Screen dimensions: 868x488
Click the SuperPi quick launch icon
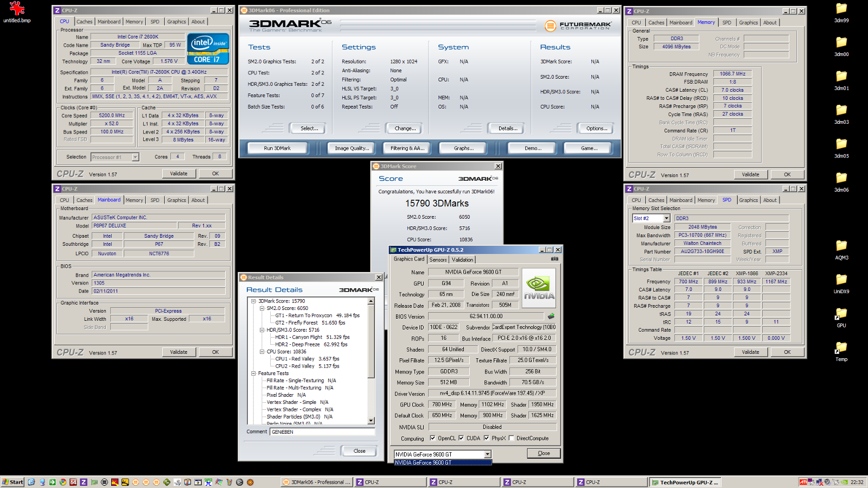(x=208, y=482)
